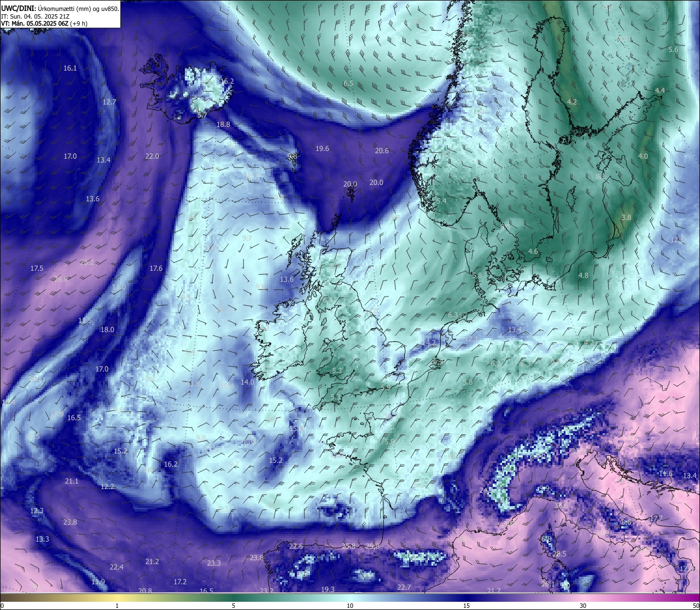Image resolution: width=700 pixels, height=610 pixels.
Task: Click the 16.1 value on the map
Action: [70, 68]
